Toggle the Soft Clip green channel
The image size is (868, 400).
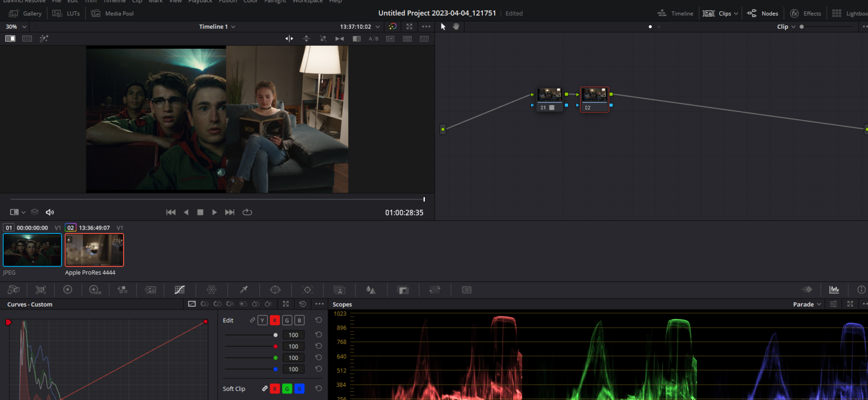[287, 389]
